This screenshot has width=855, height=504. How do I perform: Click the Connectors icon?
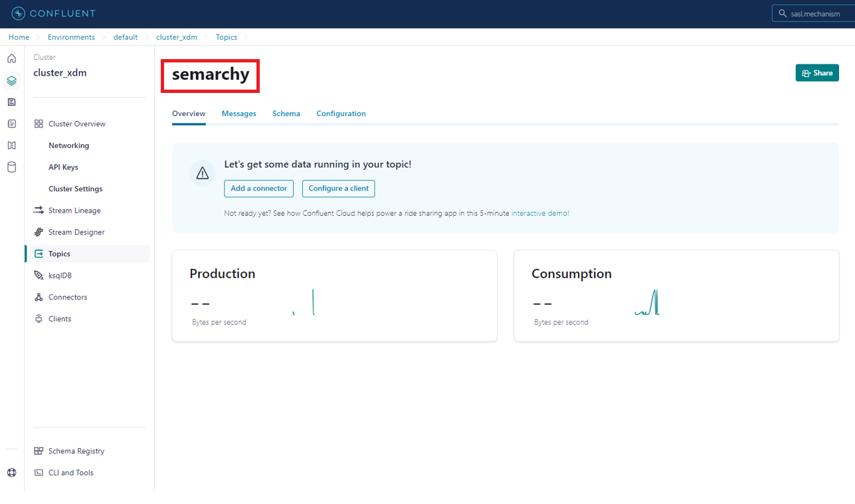point(39,297)
